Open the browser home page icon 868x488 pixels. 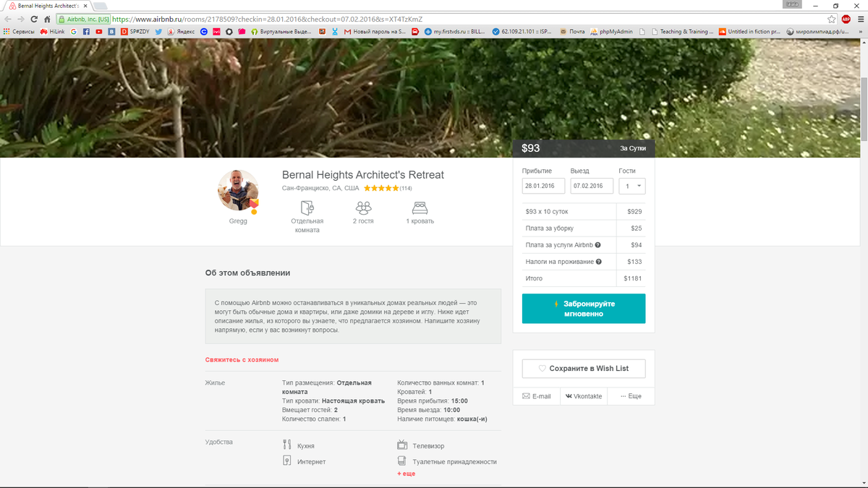47,19
